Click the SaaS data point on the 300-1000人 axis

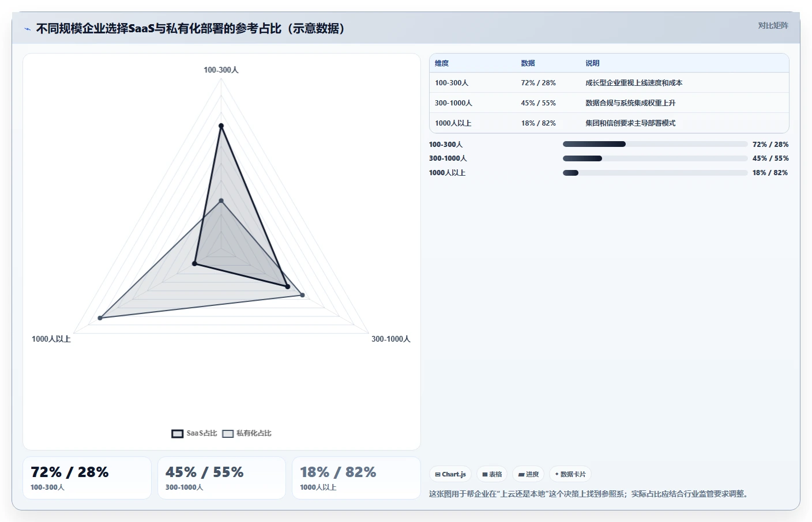click(x=288, y=286)
